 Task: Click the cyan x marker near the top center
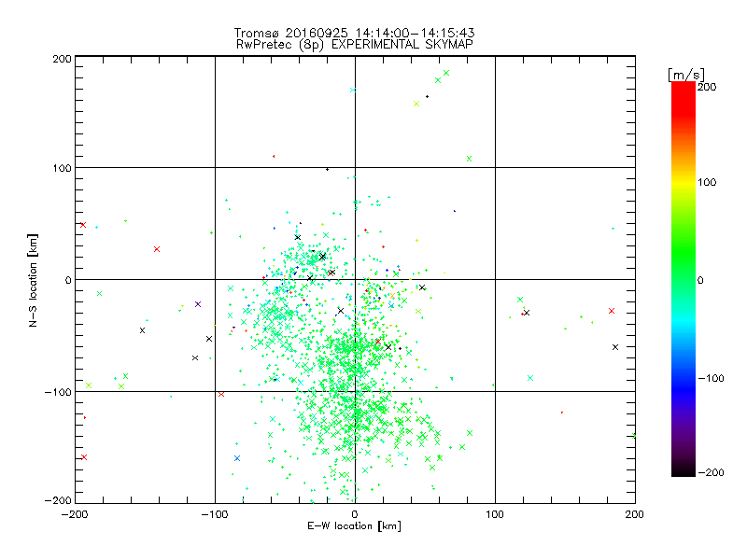pos(353,90)
